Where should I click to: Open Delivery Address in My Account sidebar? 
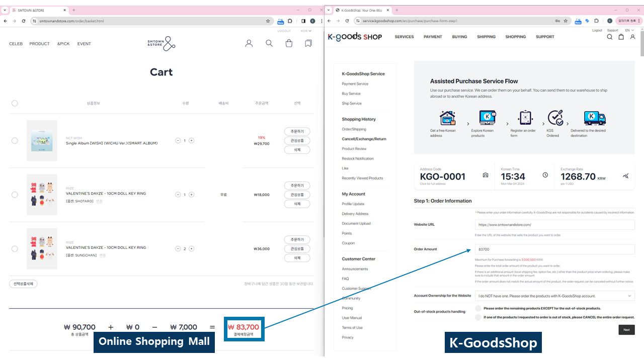coord(355,214)
